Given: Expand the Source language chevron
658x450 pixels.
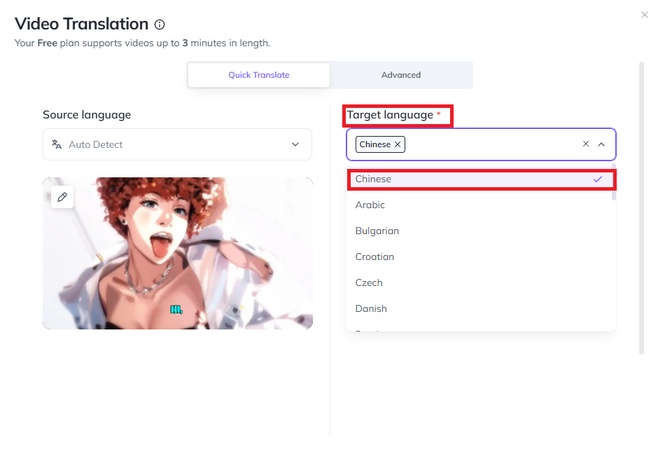Looking at the screenshot, I should [x=295, y=145].
